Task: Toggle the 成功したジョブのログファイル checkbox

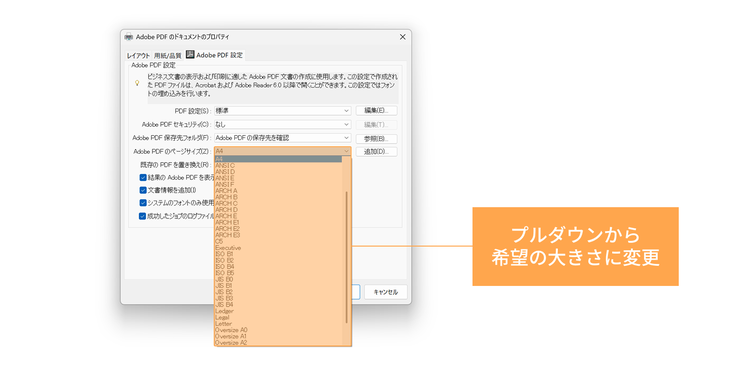Action: tap(143, 216)
